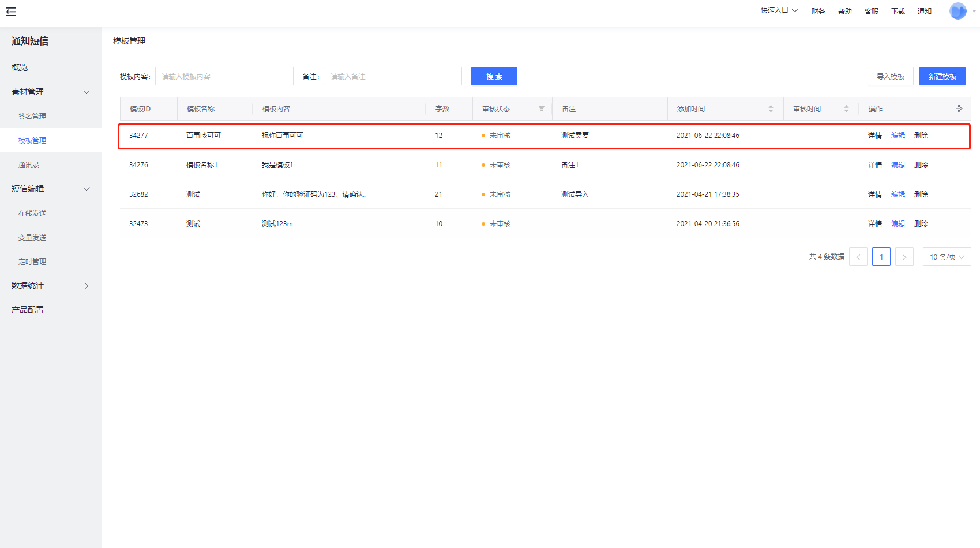Viewport: 980px width, 548px height.
Task: Click 编辑 for template 34276
Action: coord(898,165)
